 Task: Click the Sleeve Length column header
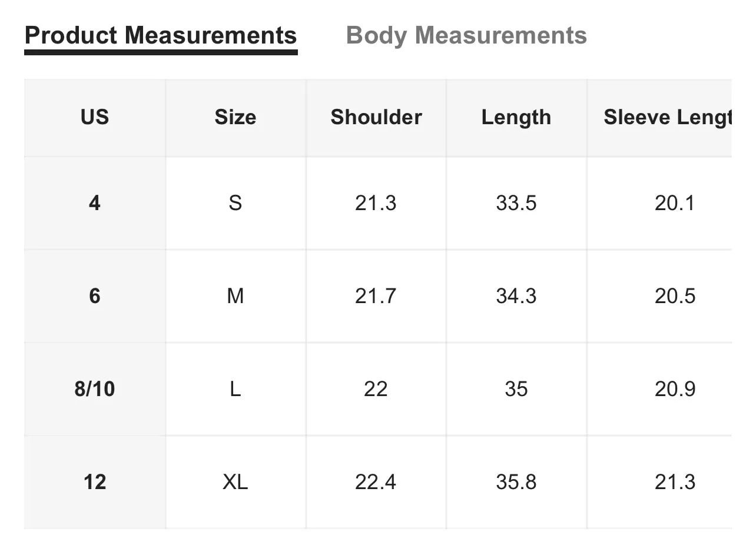(668, 117)
